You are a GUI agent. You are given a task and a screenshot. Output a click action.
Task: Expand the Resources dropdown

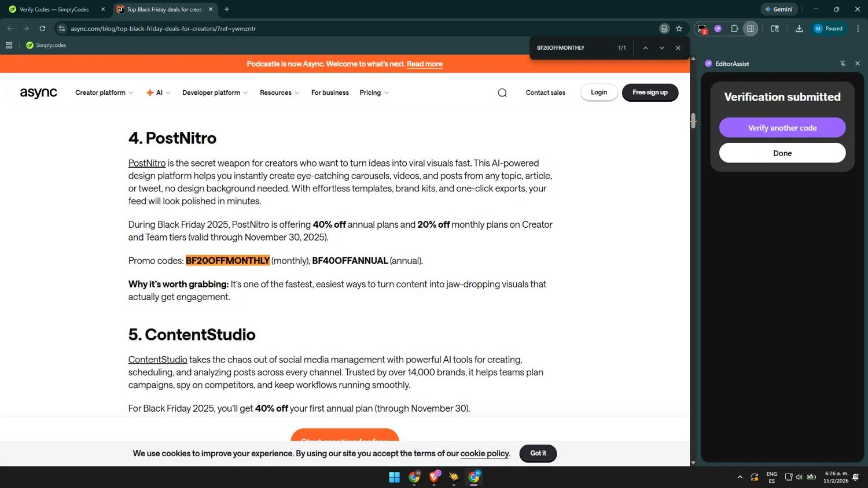click(279, 93)
